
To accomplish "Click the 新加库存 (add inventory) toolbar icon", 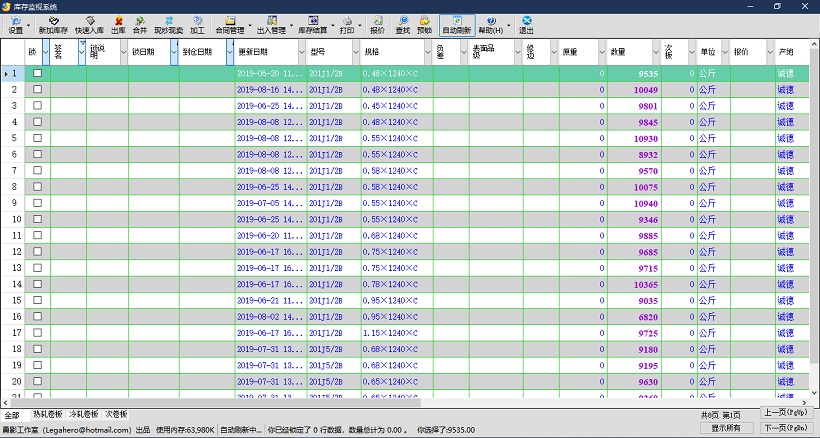I will tap(53, 25).
